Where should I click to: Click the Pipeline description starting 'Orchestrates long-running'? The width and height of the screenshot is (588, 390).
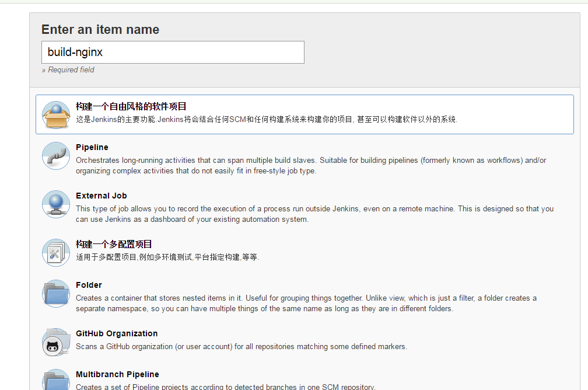[311, 166]
